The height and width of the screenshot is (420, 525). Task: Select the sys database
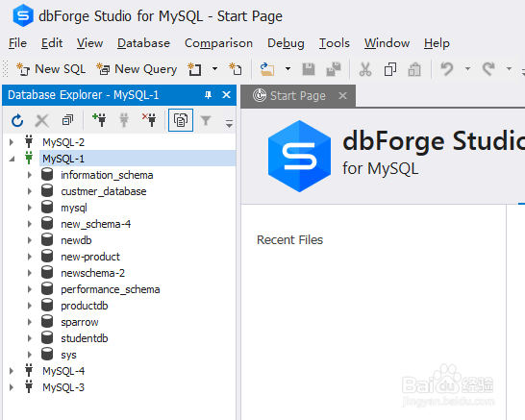[68, 355]
